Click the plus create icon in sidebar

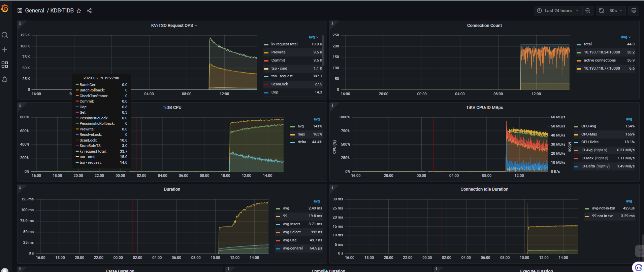tap(5, 50)
